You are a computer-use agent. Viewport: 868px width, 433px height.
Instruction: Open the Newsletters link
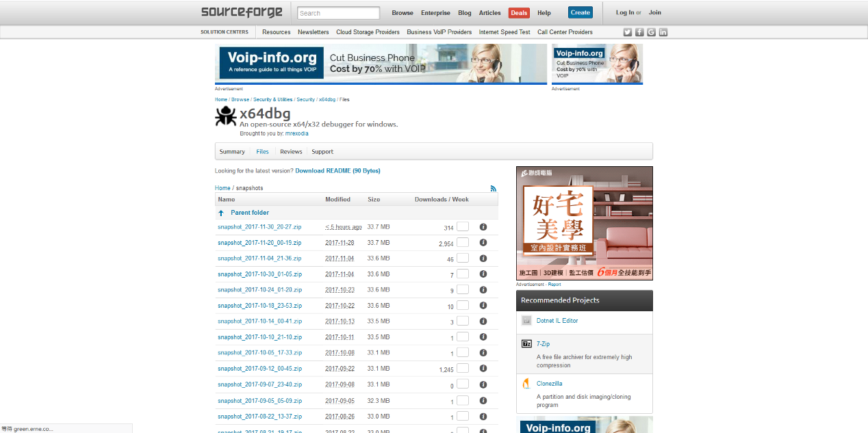pyautogui.click(x=314, y=32)
